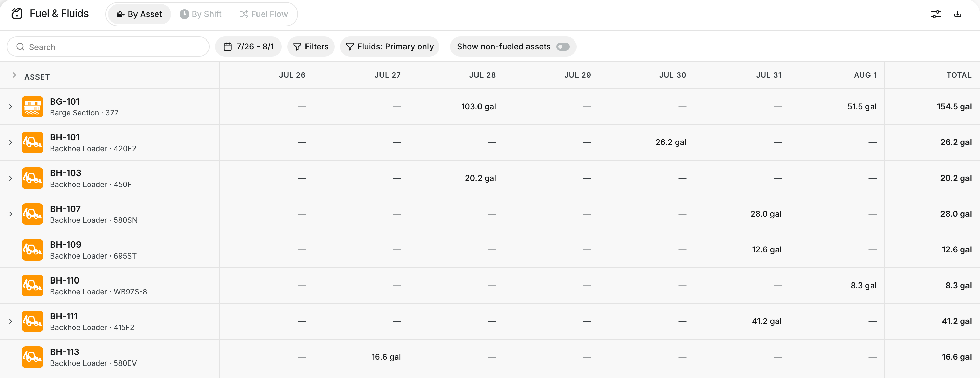
Task: Click the BG-101 barge section icon
Action: click(32, 107)
